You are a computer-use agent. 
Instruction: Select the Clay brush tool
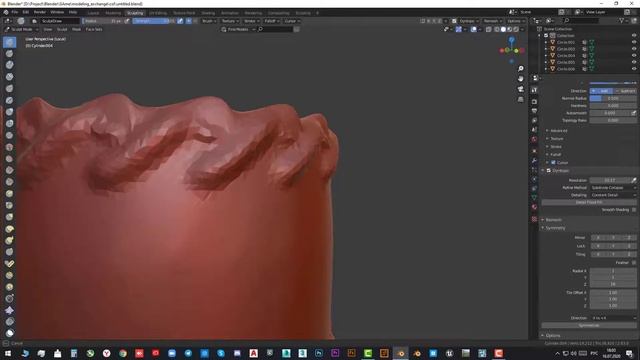[x=9, y=65]
